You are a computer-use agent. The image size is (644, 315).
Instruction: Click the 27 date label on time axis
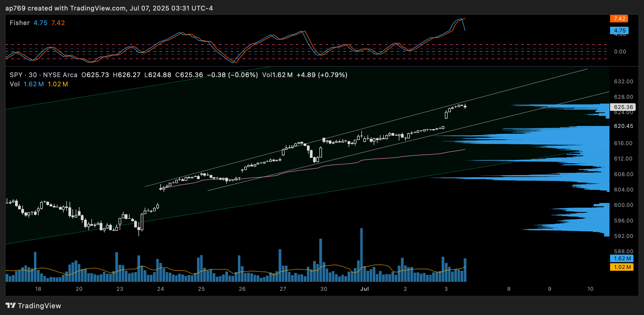tap(283, 289)
